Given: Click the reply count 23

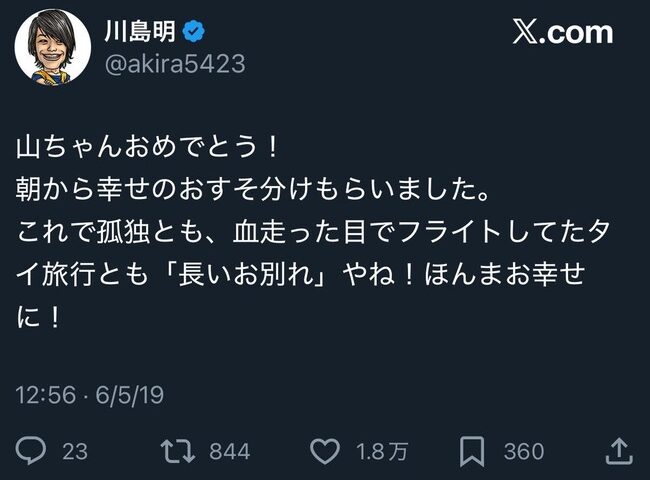Looking at the screenshot, I should (x=75, y=452).
